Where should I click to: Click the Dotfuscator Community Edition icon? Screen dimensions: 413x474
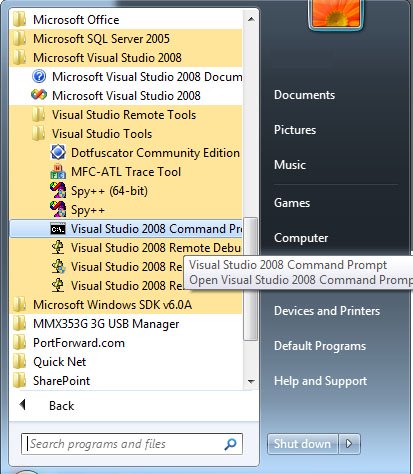click(58, 153)
